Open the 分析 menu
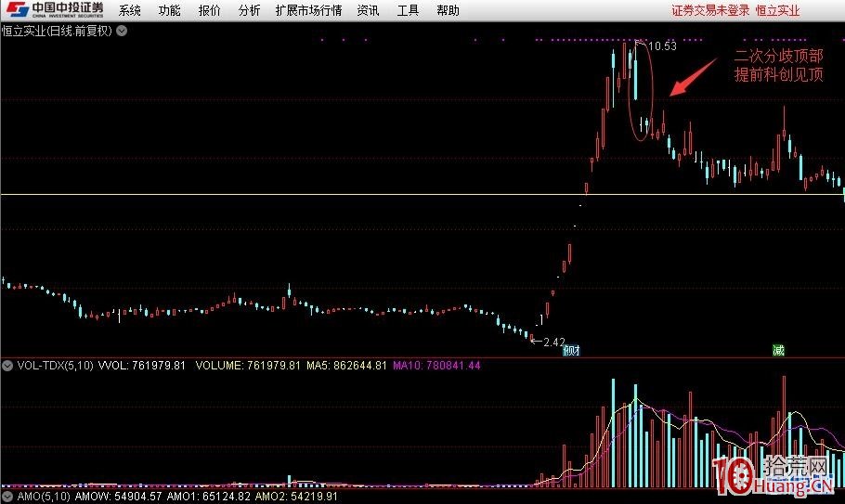 (x=249, y=10)
